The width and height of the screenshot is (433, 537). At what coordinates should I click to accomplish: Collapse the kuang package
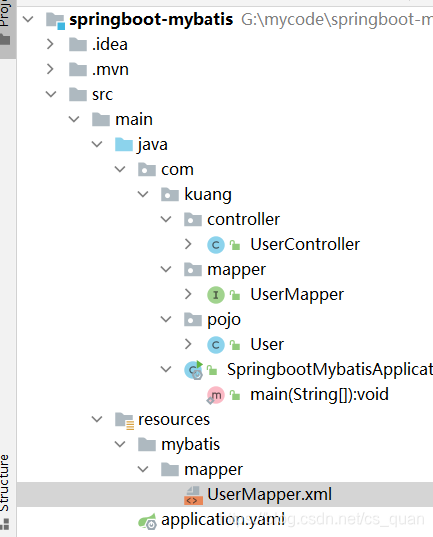143,194
